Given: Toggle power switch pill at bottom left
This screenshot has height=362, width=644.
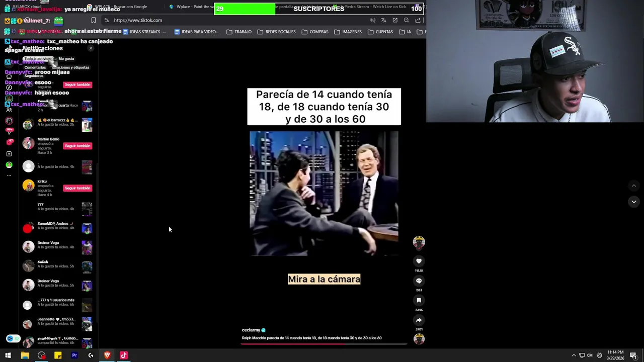Looking at the screenshot, I should (x=13, y=339).
